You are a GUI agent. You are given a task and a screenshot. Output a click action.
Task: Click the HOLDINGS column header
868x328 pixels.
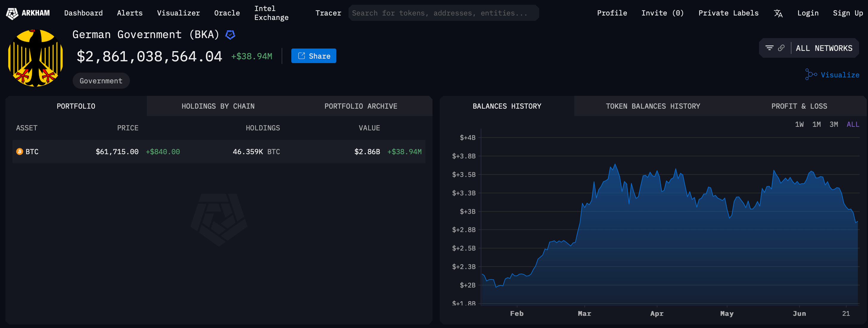point(262,128)
